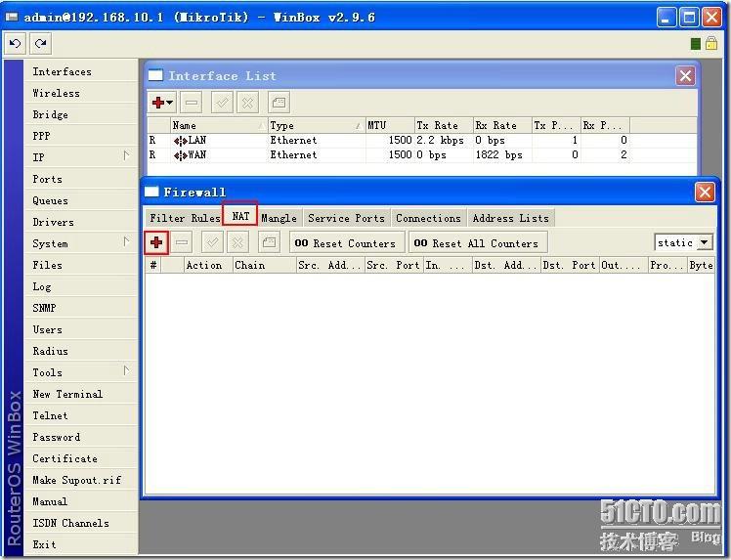The image size is (731, 560).
Task: Open Wireless from the sidebar menu
Action: coord(81,93)
